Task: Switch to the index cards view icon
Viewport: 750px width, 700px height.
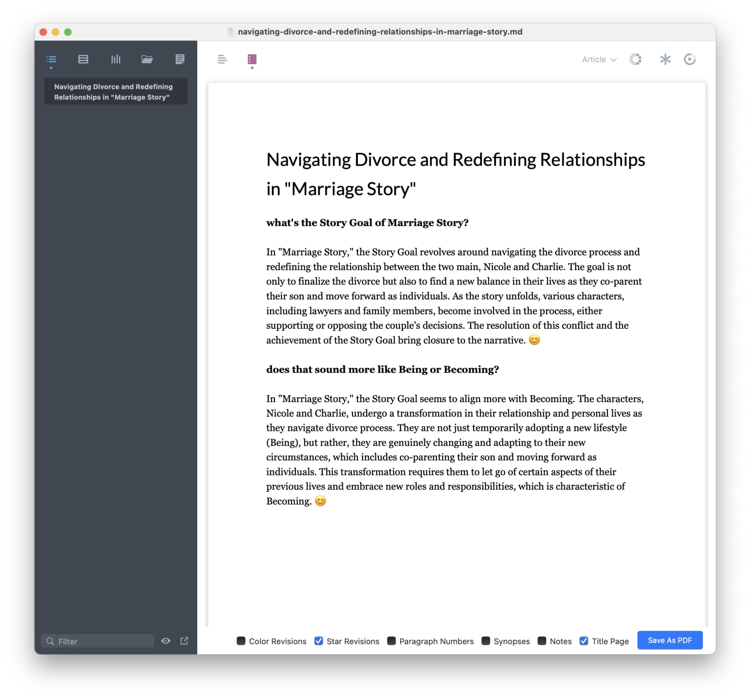Action: [x=83, y=60]
